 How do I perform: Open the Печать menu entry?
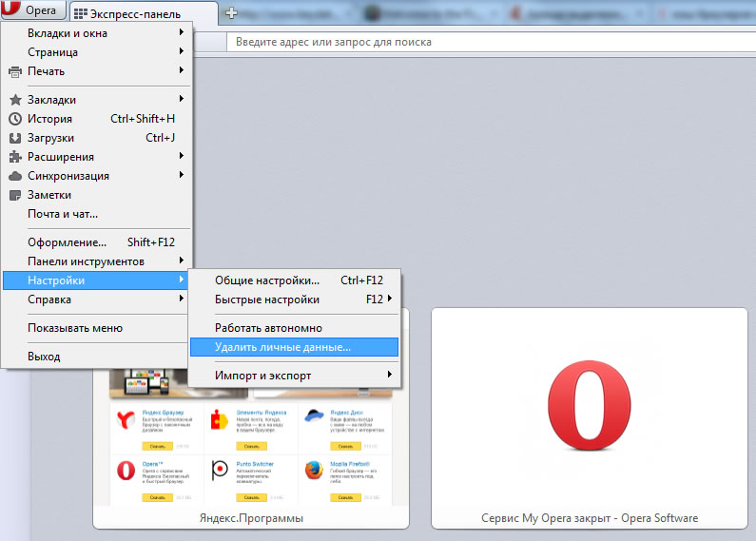pos(96,71)
